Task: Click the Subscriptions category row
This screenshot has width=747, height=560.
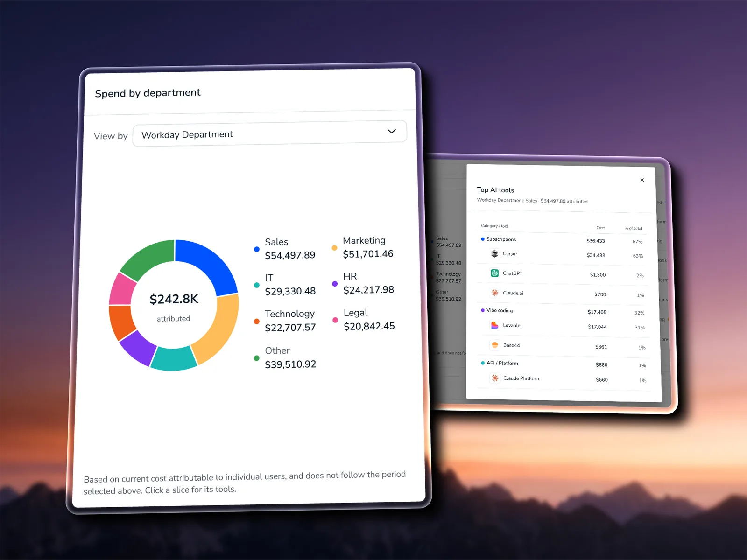Action: (x=563, y=240)
